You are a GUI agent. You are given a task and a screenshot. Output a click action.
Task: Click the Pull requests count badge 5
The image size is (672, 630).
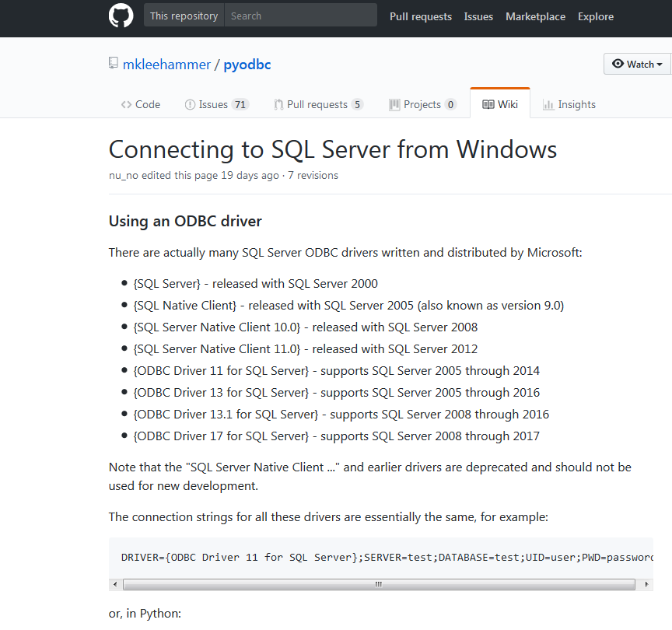pos(357,104)
